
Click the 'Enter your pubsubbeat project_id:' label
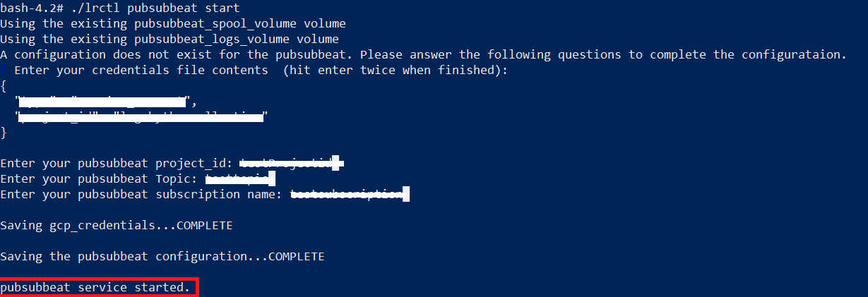click(119, 164)
